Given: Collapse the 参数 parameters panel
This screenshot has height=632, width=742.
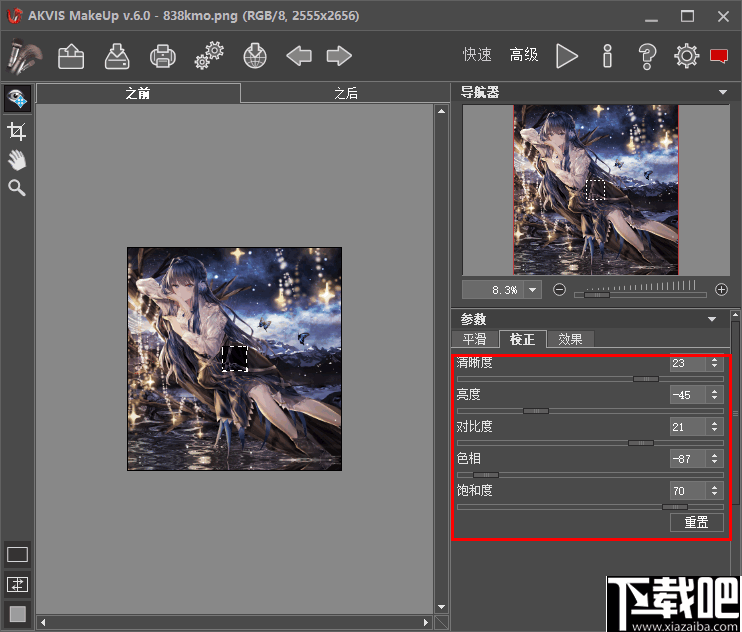Looking at the screenshot, I should [x=712, y=319].
